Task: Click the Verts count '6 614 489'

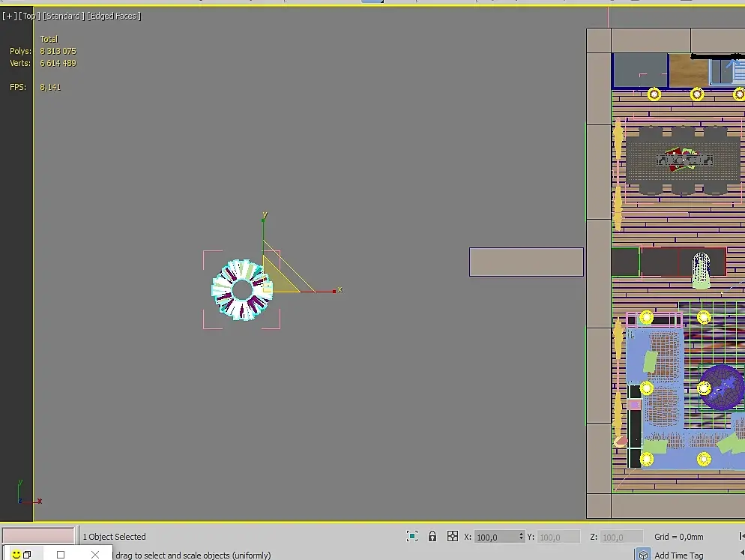Action: 58,63
